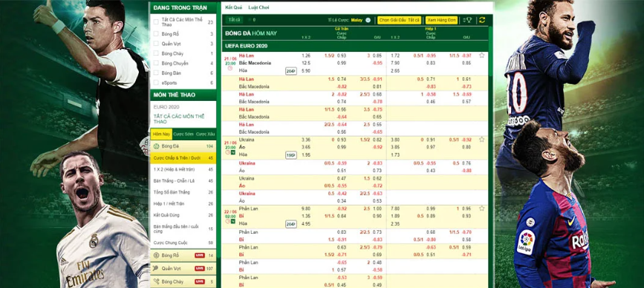This screenshot has height=288, width=644.
Task: Select 1 X 2 (Hiệp & Hết trận) market
Action: coord(183,169)
